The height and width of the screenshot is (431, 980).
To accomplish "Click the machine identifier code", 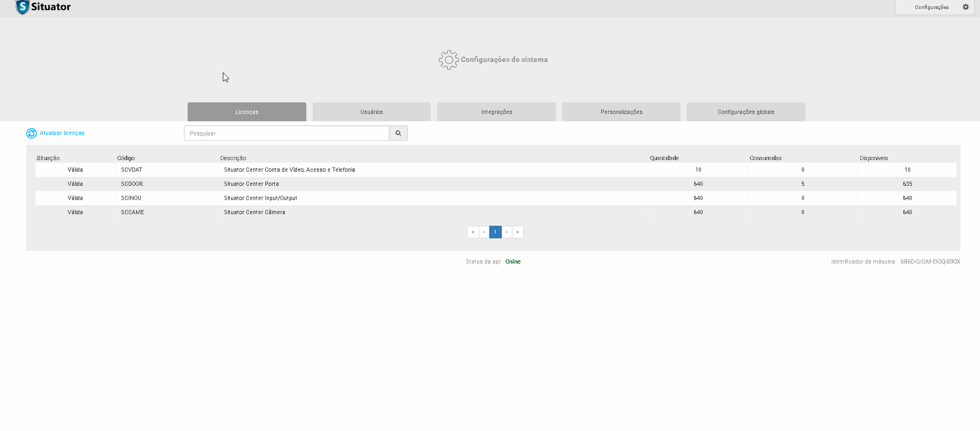I will point(930,261).
